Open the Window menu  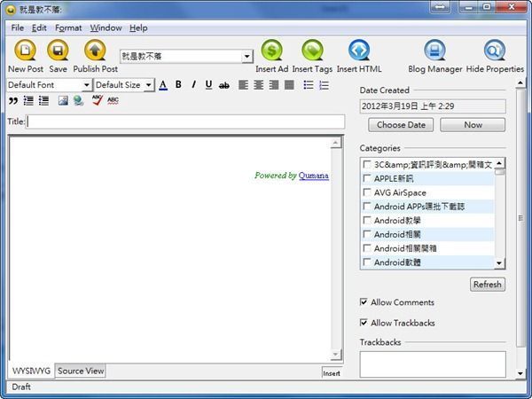click(x=106, y=27)
